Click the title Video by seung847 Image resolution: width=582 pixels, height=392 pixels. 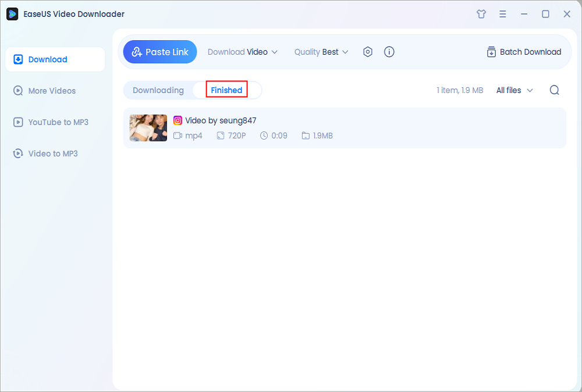pyautogui.click(x=221, y=120)
